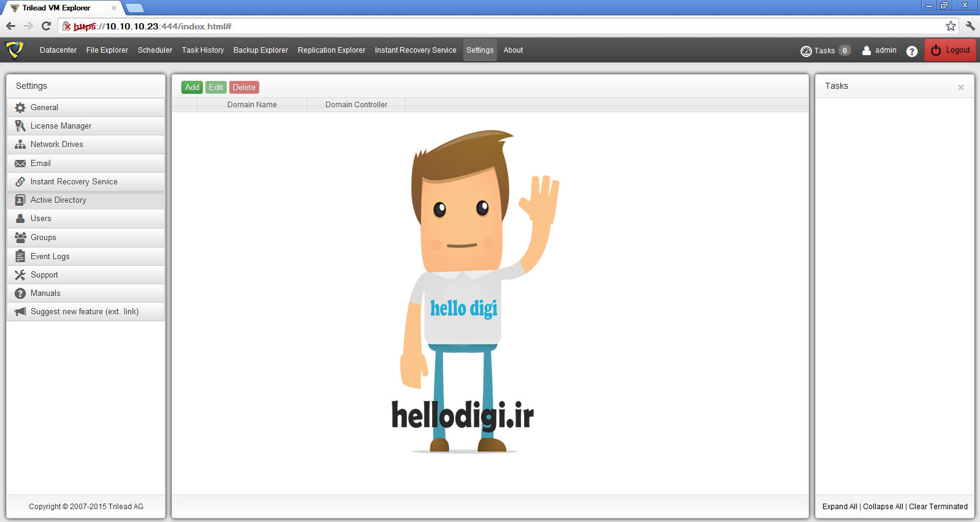Click the Tasks count badge
This screenshot has width=980, height=522.
pos(845,51)
